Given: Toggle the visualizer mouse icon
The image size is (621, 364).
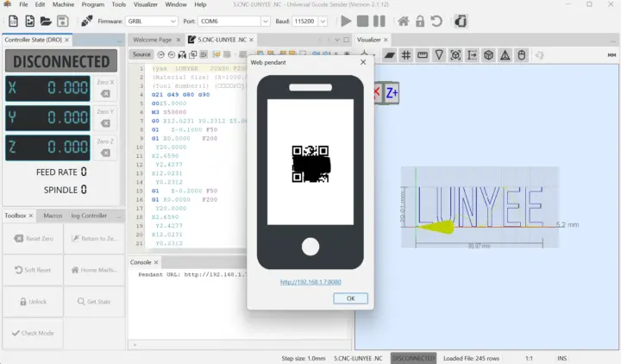Looking at the screenshot, I should pyautogui.click(x=522, y=55).
